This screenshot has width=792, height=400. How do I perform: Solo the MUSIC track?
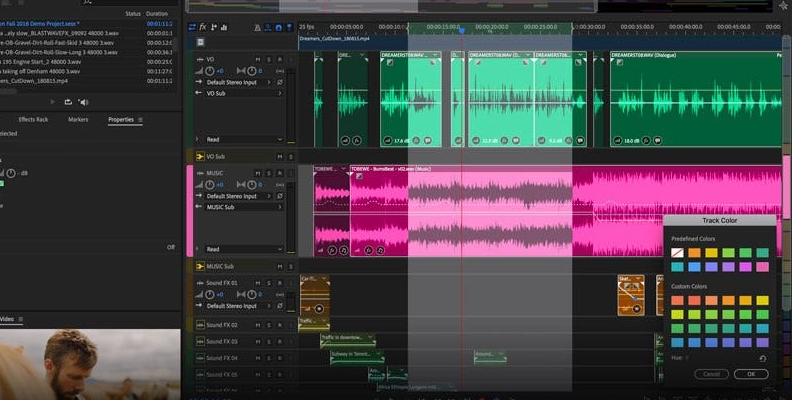point(268,173)
